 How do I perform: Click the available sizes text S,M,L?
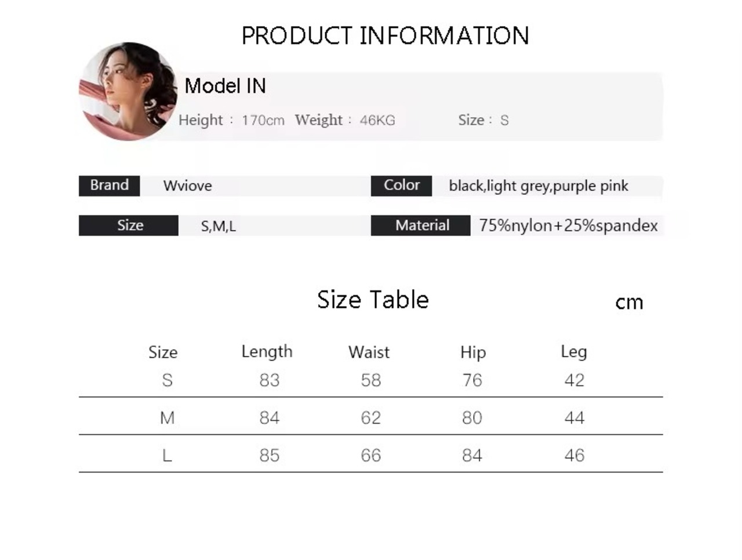coord(218,226)
